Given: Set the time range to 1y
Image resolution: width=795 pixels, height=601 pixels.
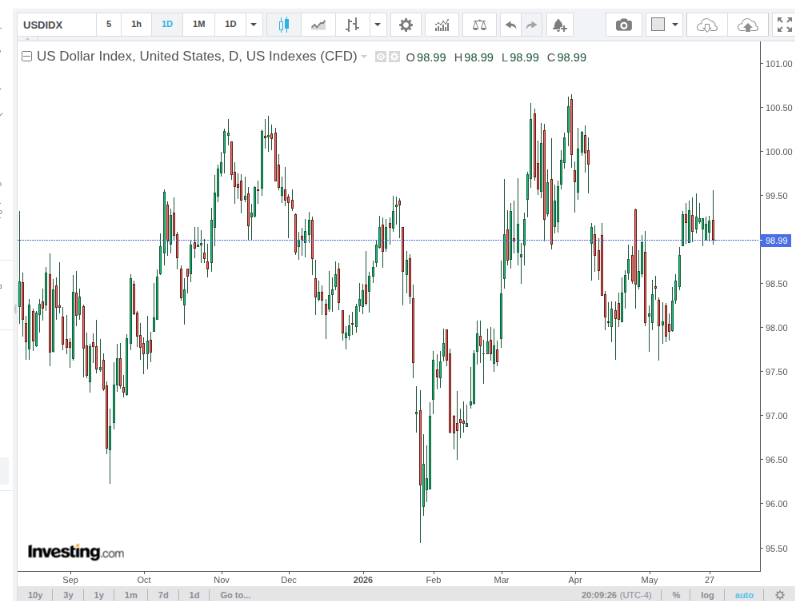Looking at the screenshot, I should point(99,595).
